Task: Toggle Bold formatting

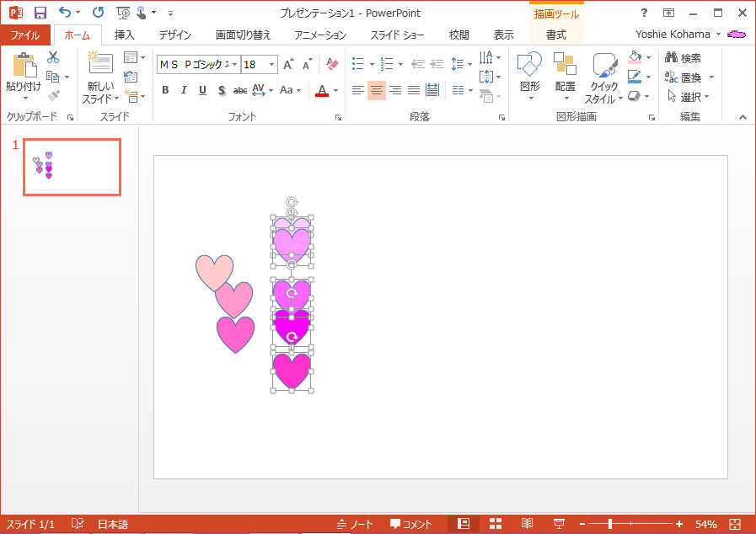Action: [165, 90]
